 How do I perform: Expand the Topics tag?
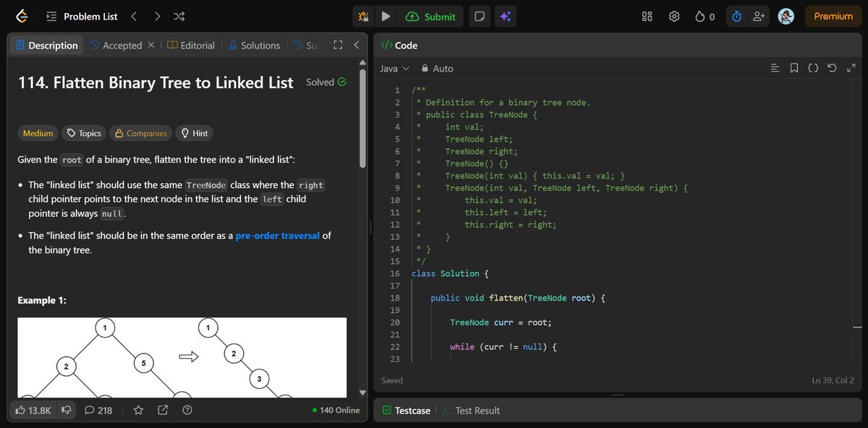pos(83,133)
